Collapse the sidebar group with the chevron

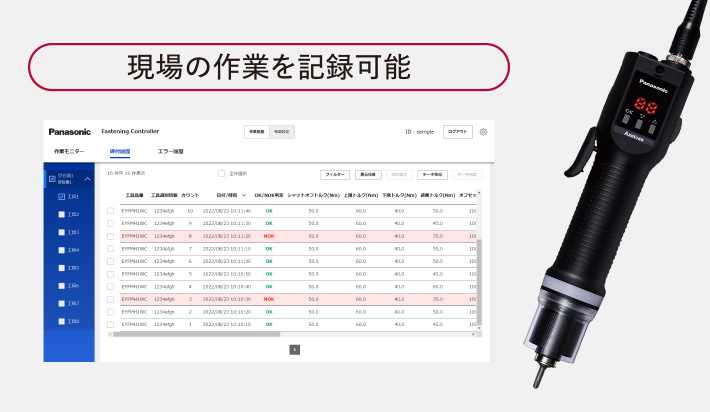87,178
